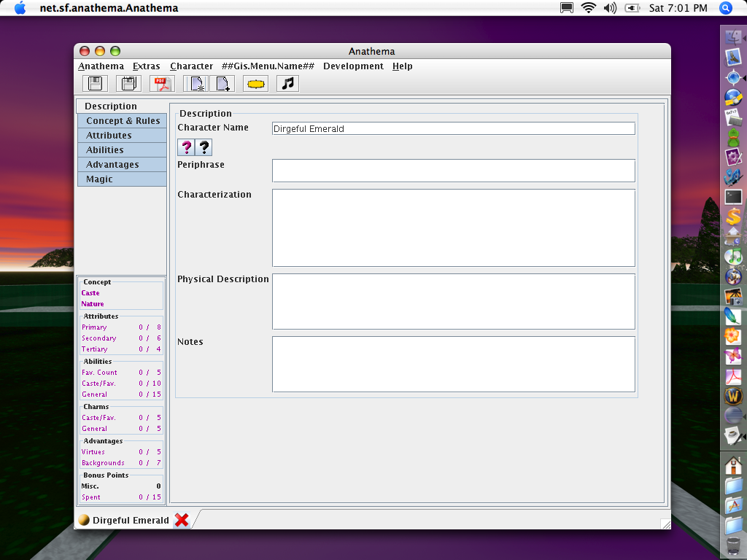Open Adobe Acrobat from the dock
Viewport: 747px width, 560px height.
[x=734, y=376]
